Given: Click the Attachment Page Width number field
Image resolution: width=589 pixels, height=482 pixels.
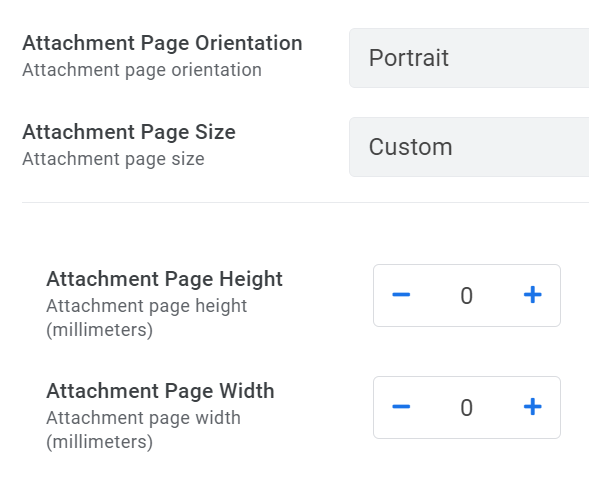Looking at the screenshot, I should [467, 407].
